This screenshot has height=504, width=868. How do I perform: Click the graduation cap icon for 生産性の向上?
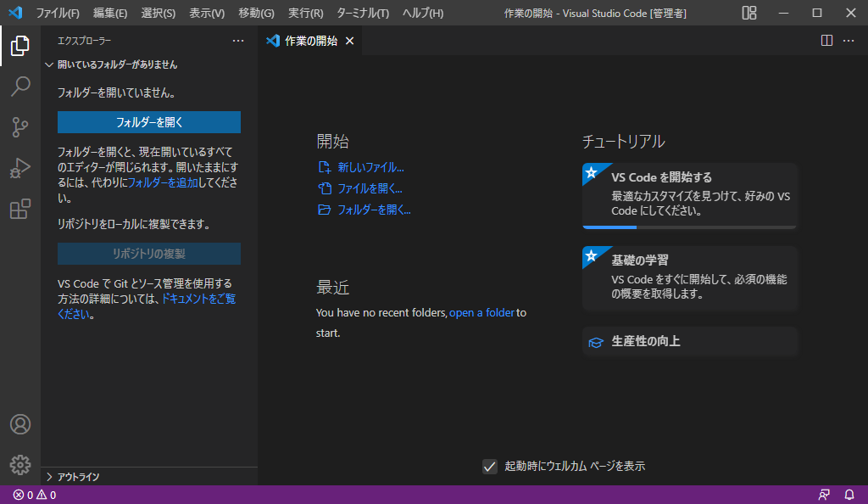596,342
